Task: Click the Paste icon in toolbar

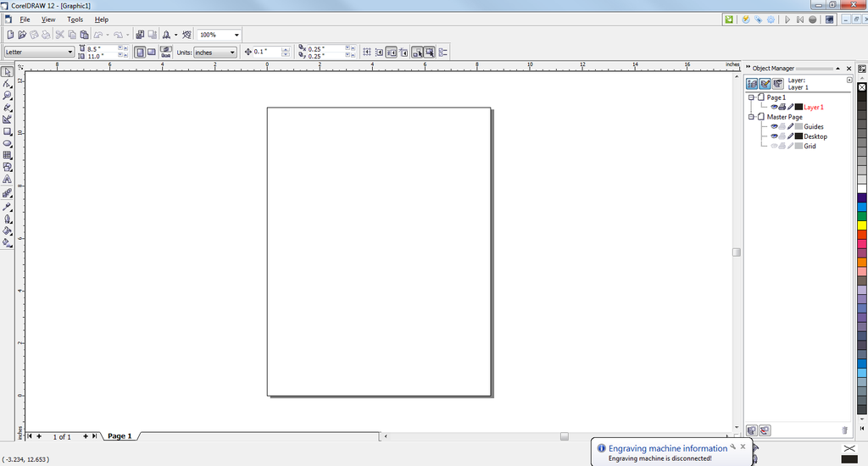Action: point(84,34)
